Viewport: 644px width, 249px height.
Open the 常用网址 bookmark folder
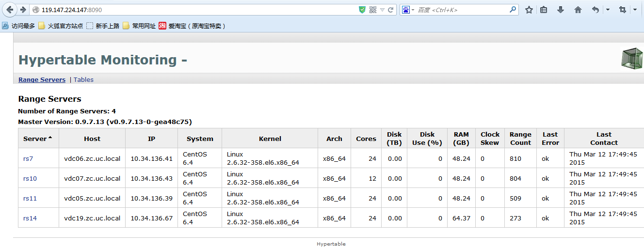point(139,26)
